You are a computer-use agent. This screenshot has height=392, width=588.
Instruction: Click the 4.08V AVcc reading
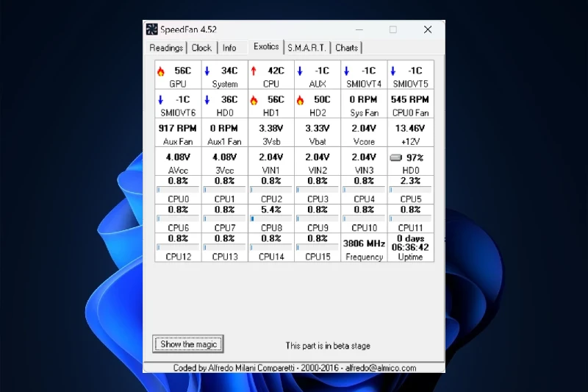[x=178, y=157]
